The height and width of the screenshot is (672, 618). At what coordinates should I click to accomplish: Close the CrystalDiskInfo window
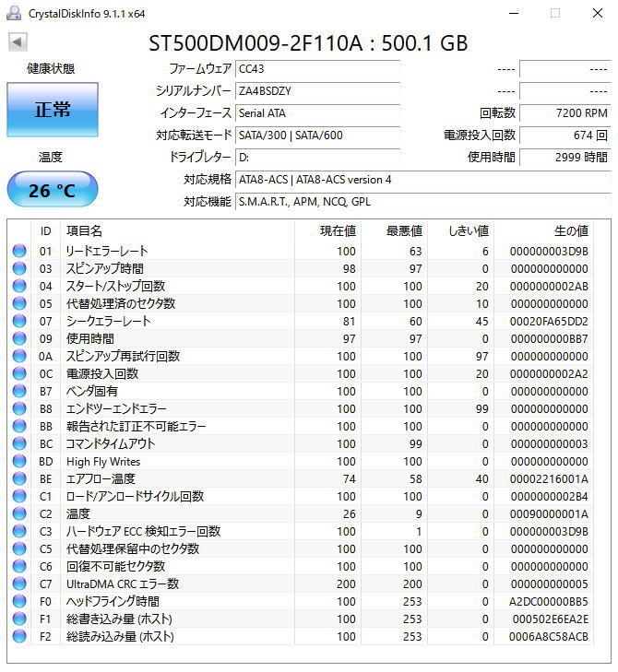point(598,13)
